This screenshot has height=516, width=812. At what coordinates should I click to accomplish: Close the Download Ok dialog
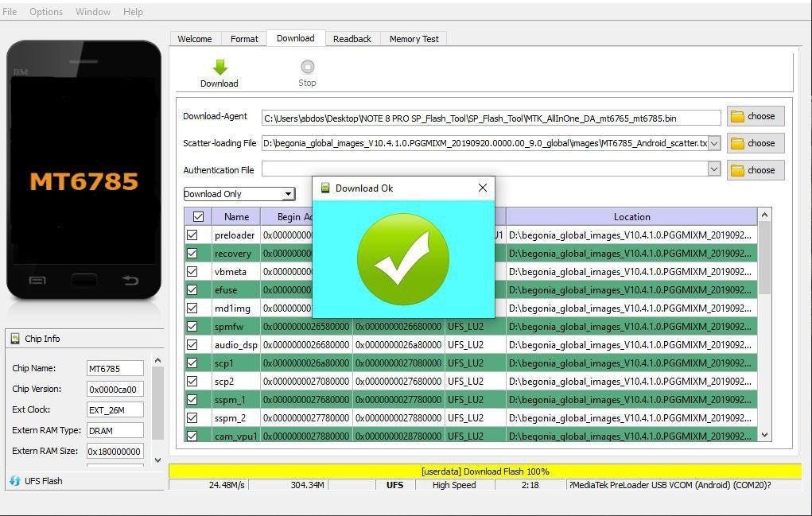483,188
